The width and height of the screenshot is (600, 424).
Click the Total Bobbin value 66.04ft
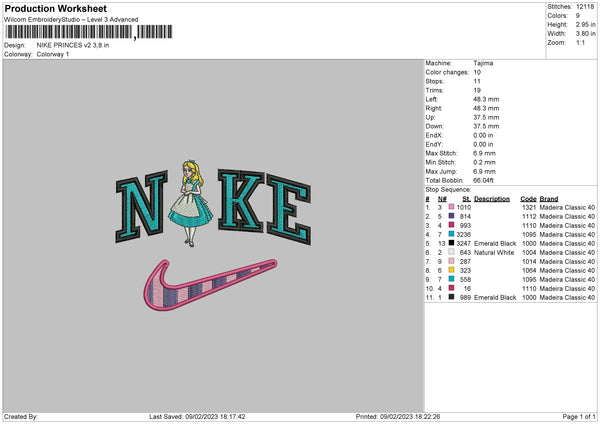pyautogui.click(x=483, y=180)
